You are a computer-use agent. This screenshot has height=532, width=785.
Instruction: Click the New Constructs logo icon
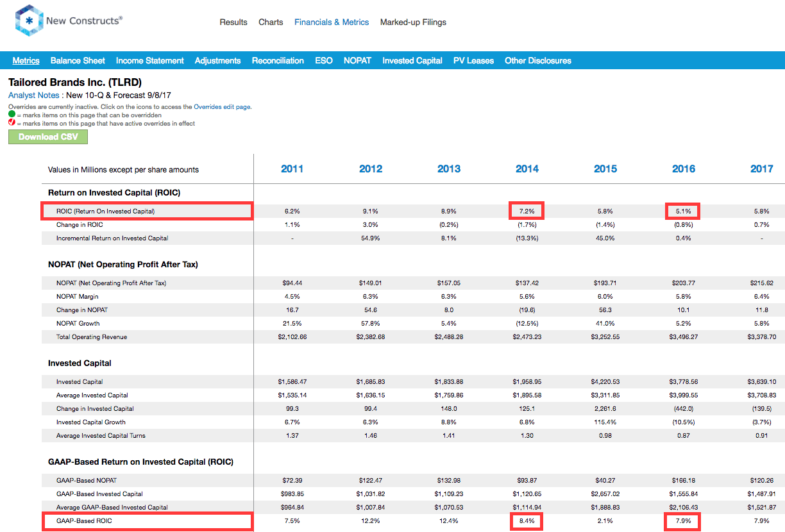29,21
